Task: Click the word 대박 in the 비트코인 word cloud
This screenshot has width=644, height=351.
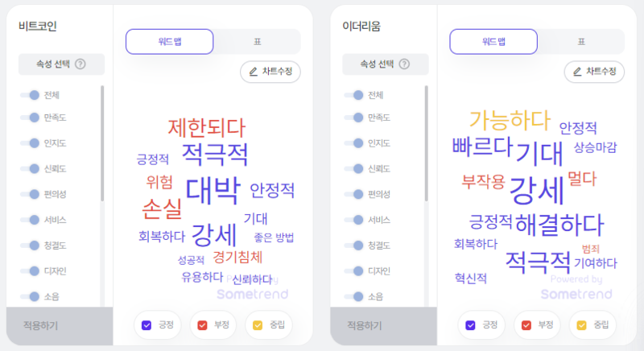Action: point(213,190)
